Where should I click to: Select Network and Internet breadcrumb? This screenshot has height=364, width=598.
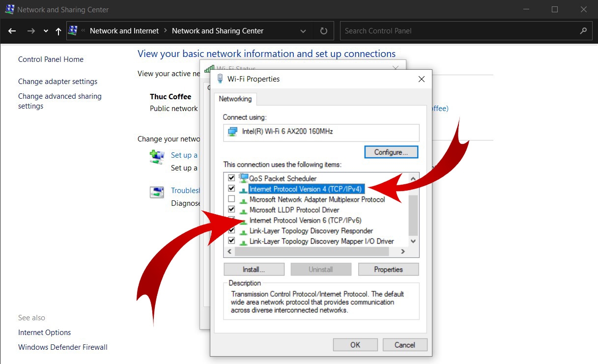tap(124, 30)
